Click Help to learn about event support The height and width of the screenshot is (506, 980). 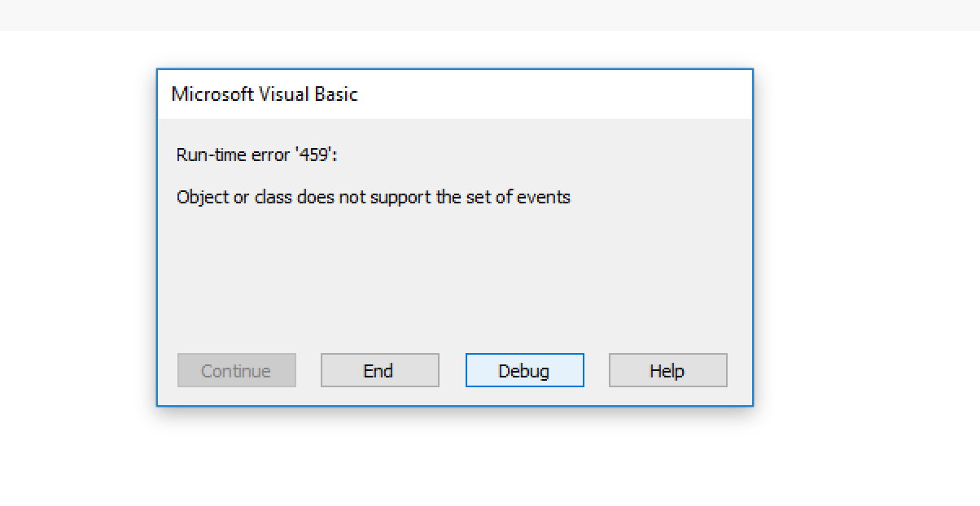[667, 370]
